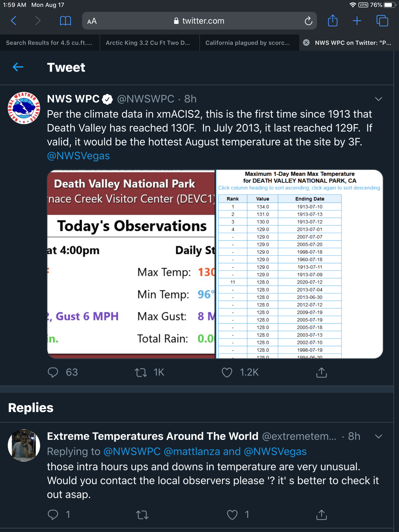Like the Extreme Temperatures reply
399x532 pixels.
coord(232,515)
